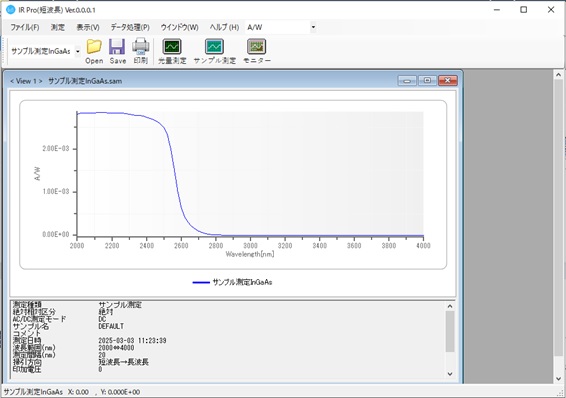This screenshot has width=566, height=398.
Task: Open the 測定 menu
Action: click(58, 27)
